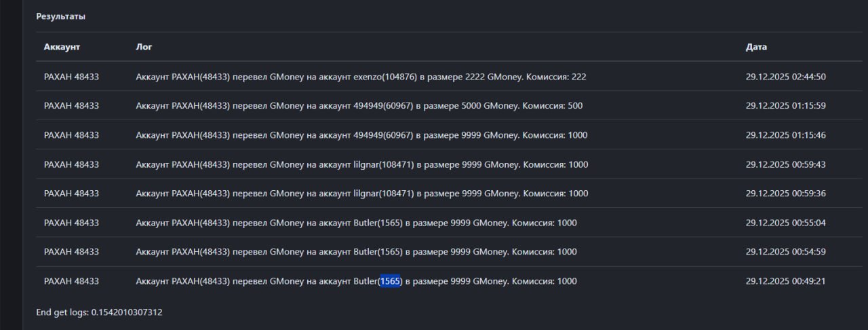
Task: Click the date 29.12.2025 02:44:50
Action: (x=785, y=77)
